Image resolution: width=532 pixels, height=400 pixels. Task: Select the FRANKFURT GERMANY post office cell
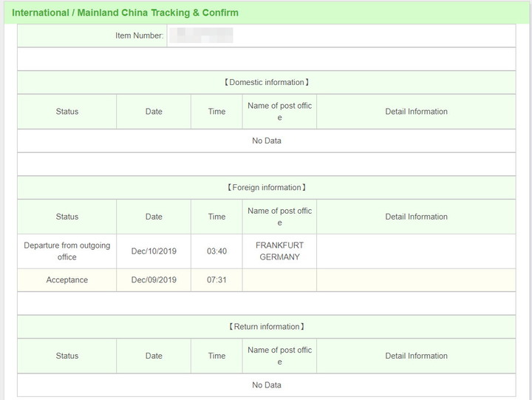[x=279, y=251]
